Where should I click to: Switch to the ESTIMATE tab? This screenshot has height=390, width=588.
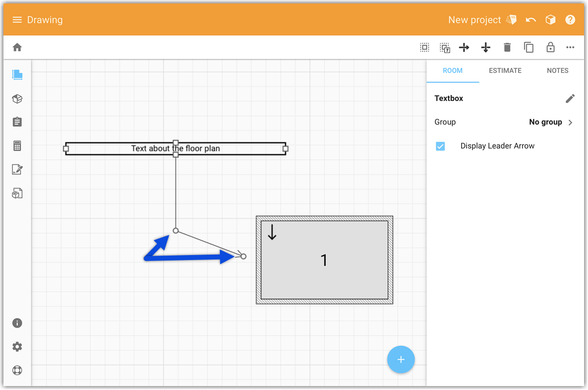coord(505,70)
